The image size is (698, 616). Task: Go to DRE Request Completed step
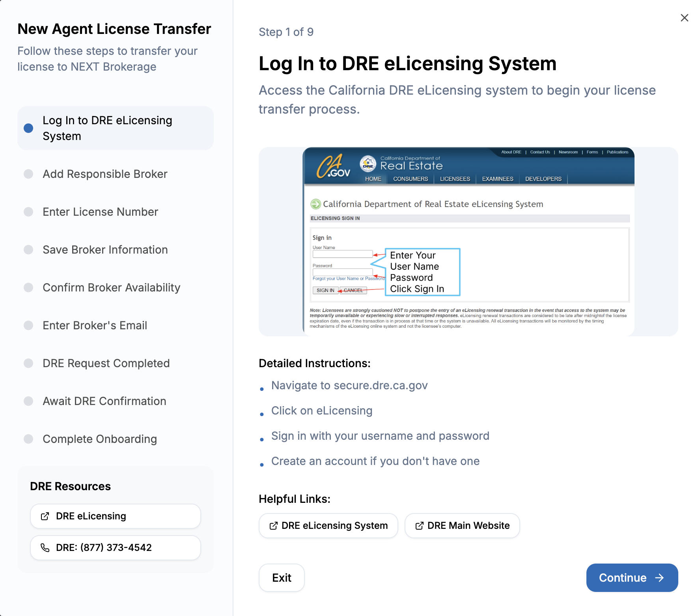[x=116, y=363]
